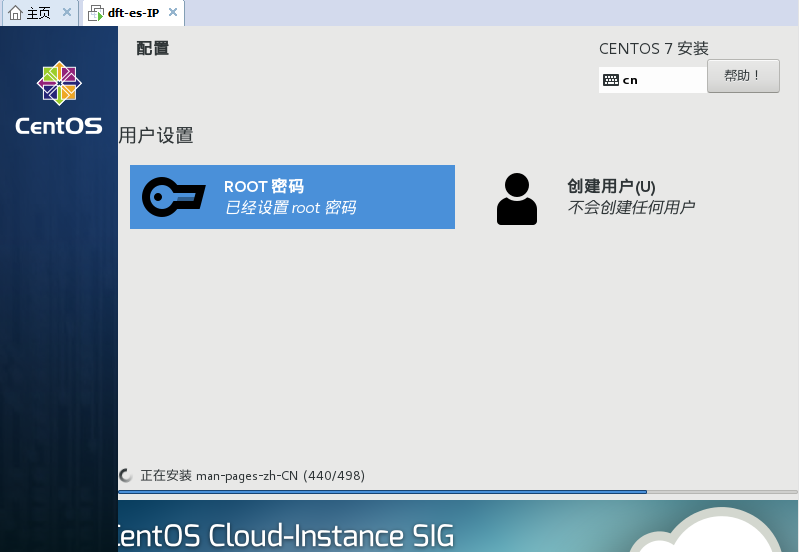Click the user silhouette icon
The height and width of the screenshot is (552, 800).
pyautogui.click(x=517, y=199)
